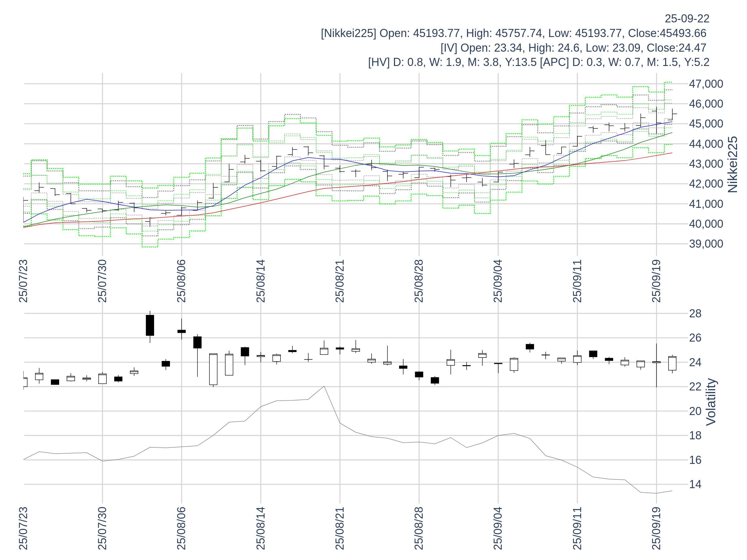
Task: Click the 25/08/14 date label on upper chart
Action: pos(261,281)
